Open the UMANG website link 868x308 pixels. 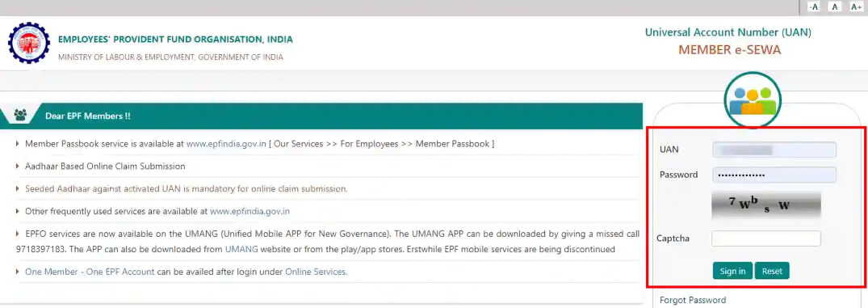pyautogui.click(x=241, y=249)
